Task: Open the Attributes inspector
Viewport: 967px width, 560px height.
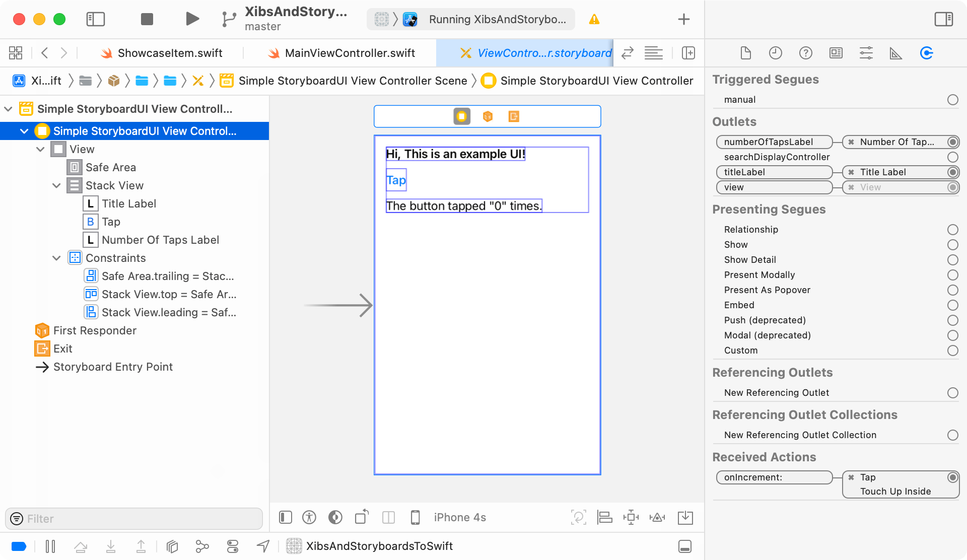Action: coord(866,53)
